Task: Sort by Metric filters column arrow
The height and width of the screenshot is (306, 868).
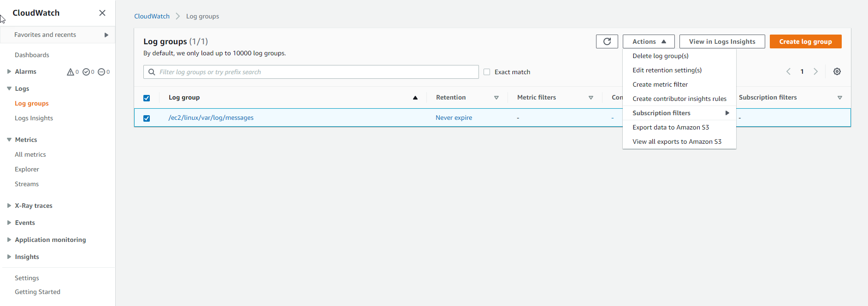Action: point(591,98)
